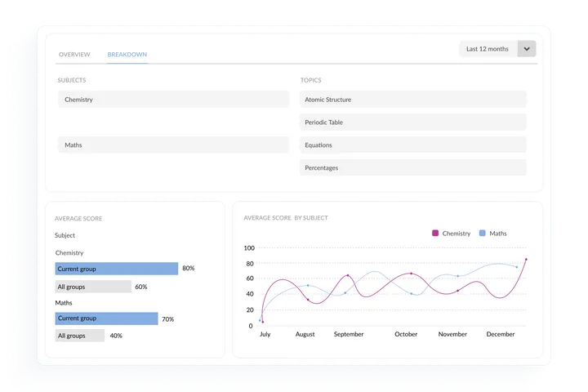The width and height of the screenshot is (588, 392).
Task: Switch to the Overview tab
Action: [x=74, y=55]
